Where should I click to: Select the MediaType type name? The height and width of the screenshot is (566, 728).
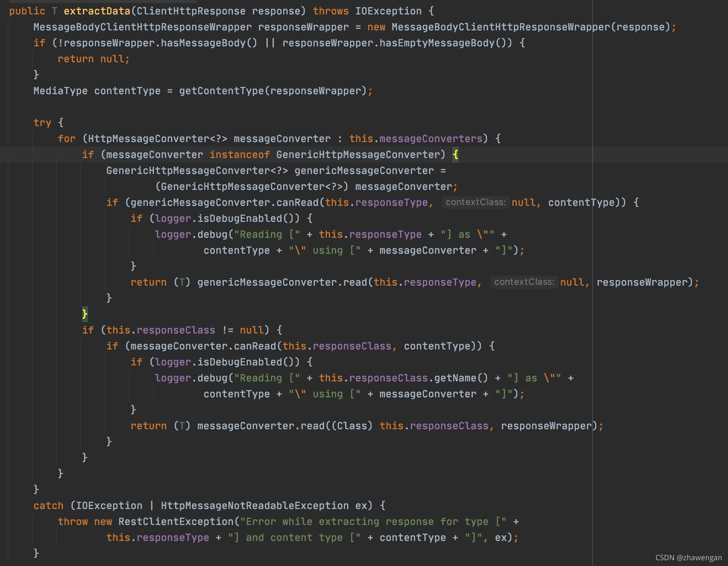coord(60,91)
